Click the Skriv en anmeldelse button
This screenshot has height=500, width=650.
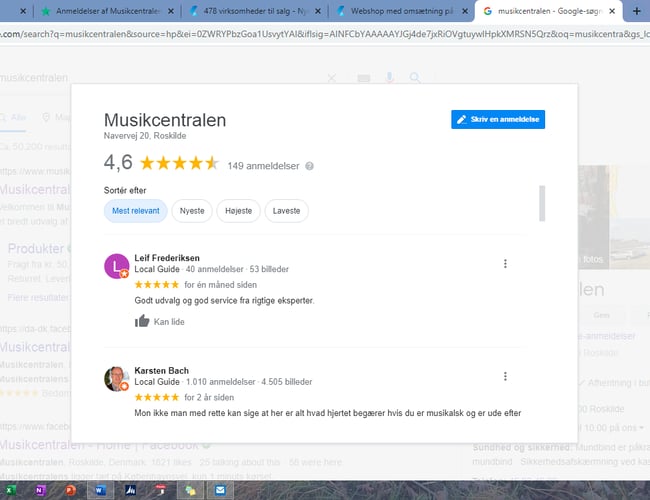click(498, 119)
